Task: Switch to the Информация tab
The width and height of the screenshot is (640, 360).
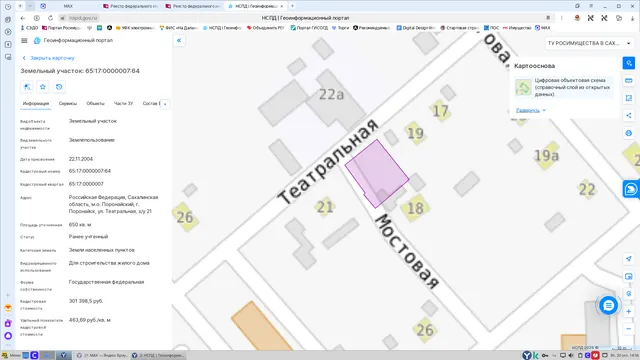Action: point(36,104)
